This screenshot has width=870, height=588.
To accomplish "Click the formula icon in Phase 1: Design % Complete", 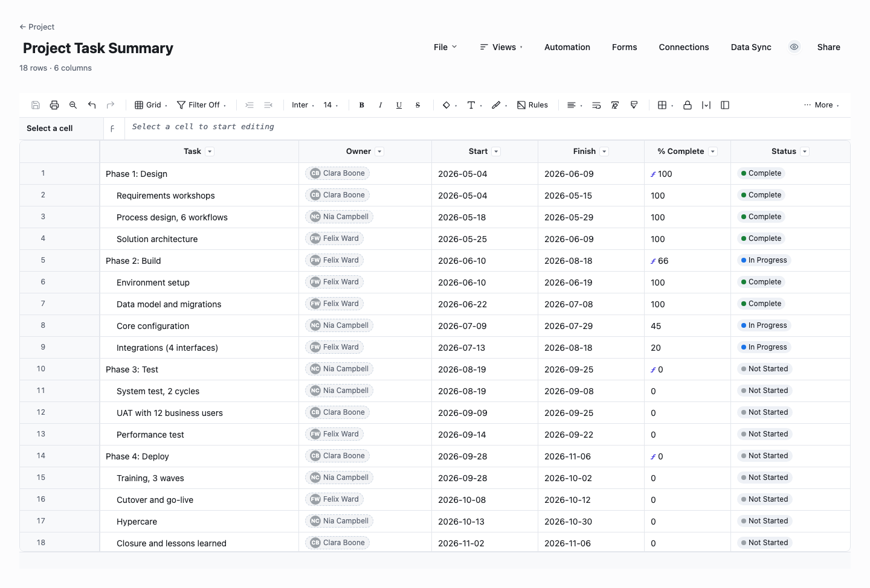I will pyautogui.click(x=653, y=174).
